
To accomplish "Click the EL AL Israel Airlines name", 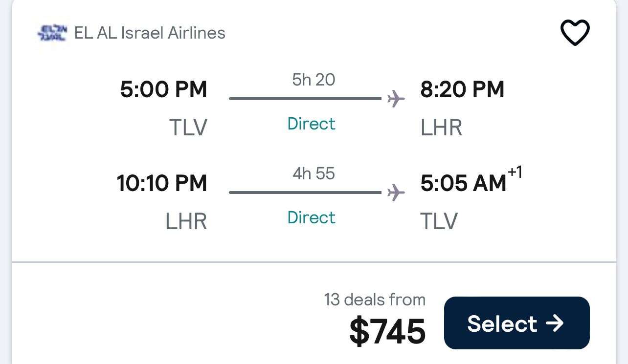I will 150,33.
